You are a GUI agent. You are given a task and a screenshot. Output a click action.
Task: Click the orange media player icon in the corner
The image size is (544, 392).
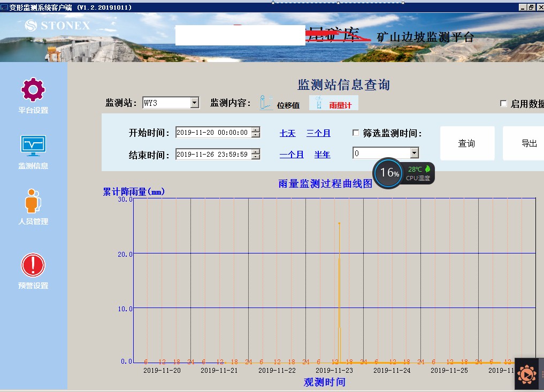click(x=527, y=373)
